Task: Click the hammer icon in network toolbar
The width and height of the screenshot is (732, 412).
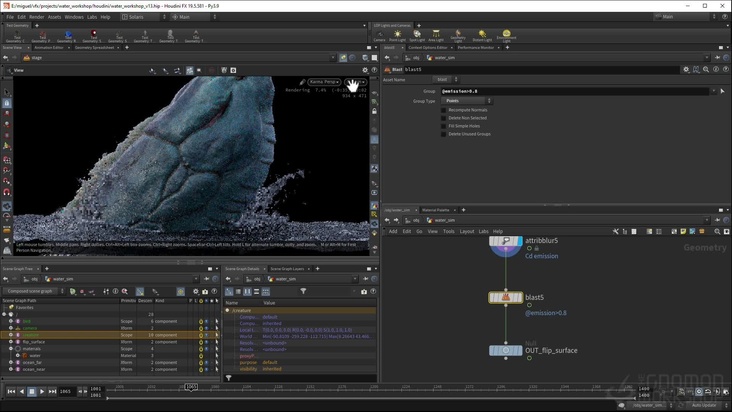Action: (x=615, y=231)
